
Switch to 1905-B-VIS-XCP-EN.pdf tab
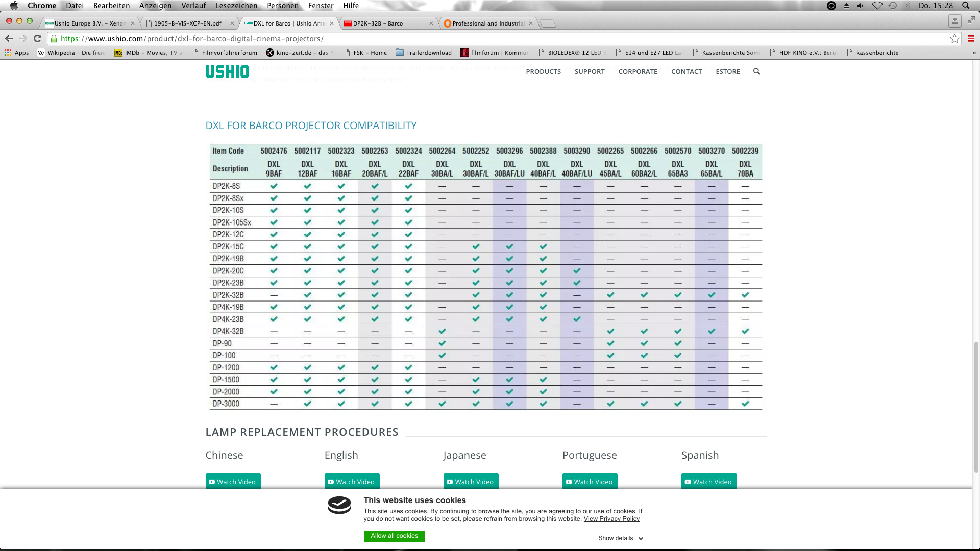188,23
